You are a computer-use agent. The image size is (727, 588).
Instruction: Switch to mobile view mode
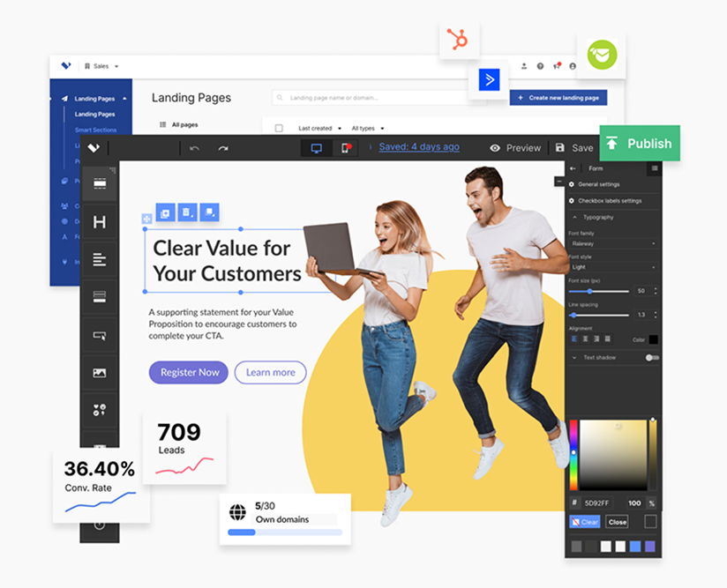click(346, 148)
